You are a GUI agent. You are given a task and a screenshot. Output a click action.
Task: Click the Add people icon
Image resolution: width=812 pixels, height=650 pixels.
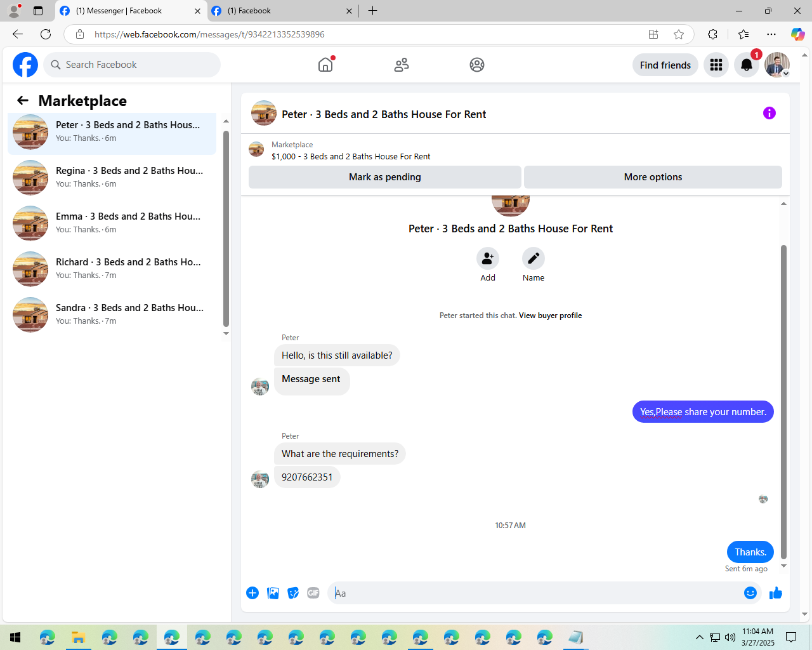[488, 258]
